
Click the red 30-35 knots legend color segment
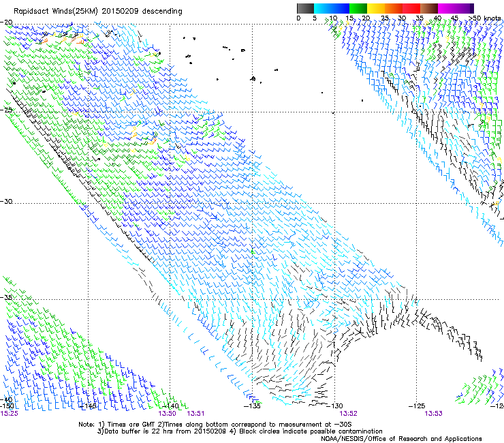411,8
